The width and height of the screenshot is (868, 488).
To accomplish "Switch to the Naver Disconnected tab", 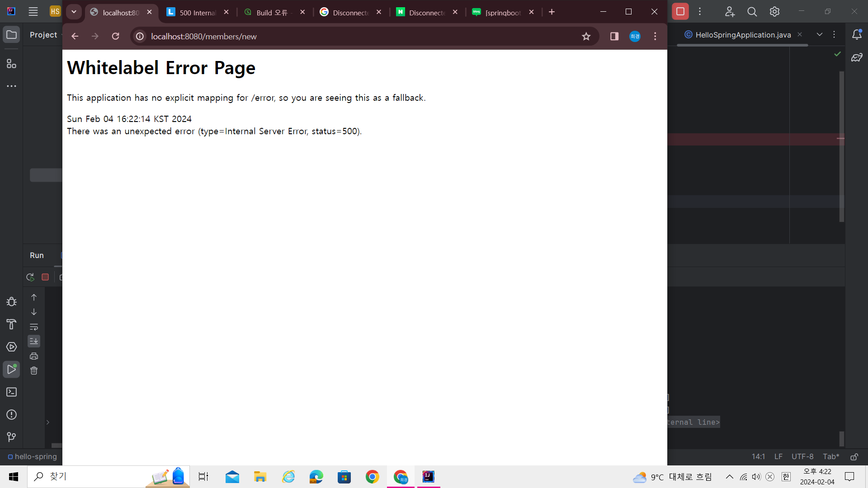I will pos(427,13).
